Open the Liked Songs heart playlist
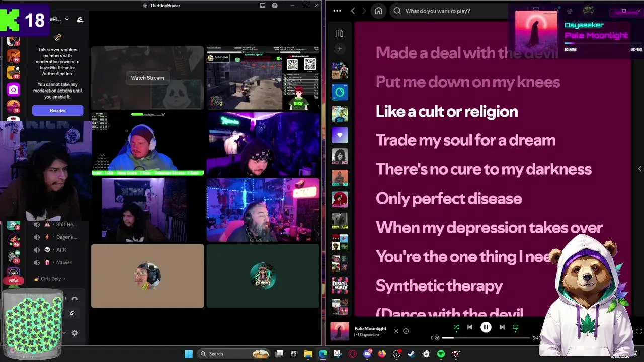644x362 pixels. pos(340,135)
